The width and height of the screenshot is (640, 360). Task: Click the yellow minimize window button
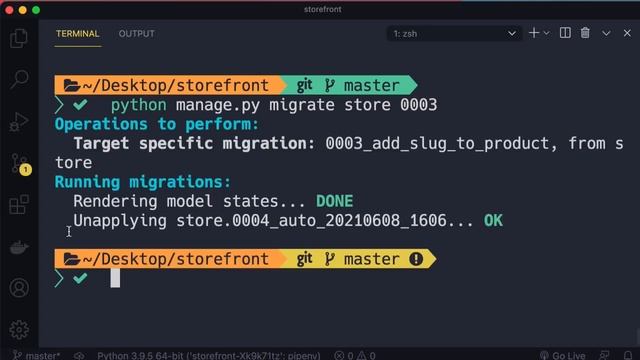(23, 10)
